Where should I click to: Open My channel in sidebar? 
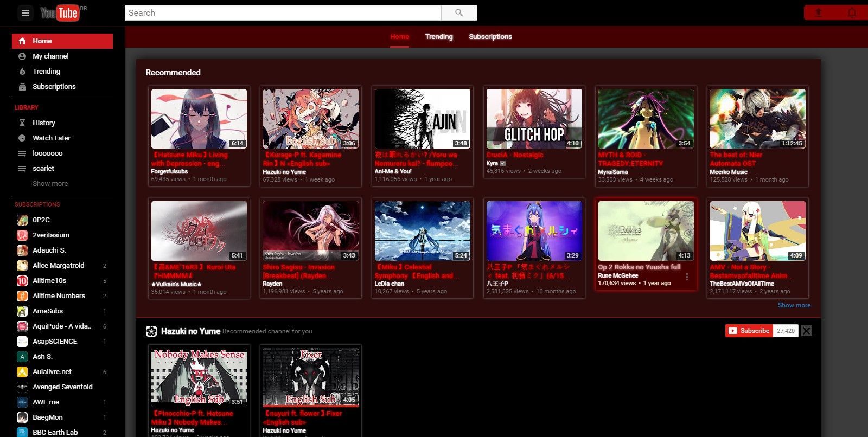(x=62, y=56)
